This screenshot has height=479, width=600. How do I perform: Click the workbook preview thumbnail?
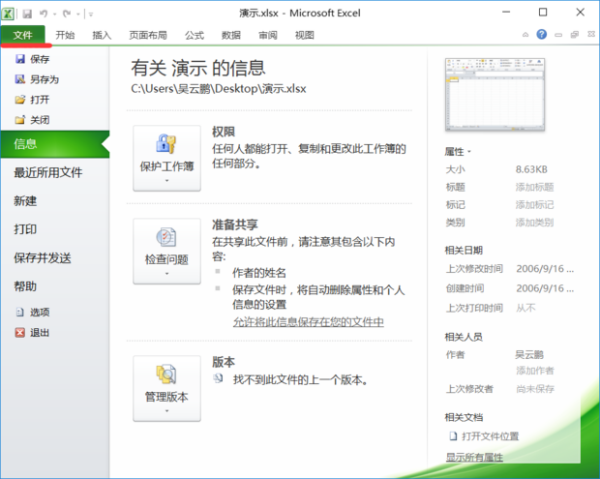[x=495, y=94]
